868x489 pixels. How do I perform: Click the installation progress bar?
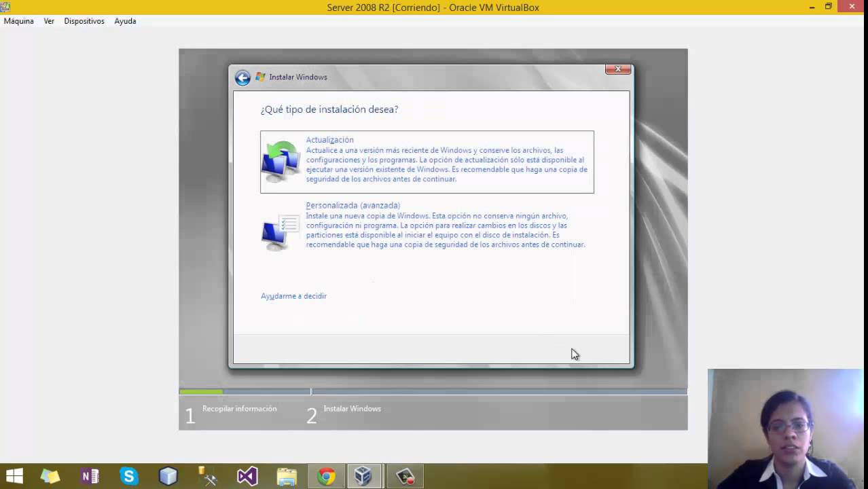[x=433, y=391]
